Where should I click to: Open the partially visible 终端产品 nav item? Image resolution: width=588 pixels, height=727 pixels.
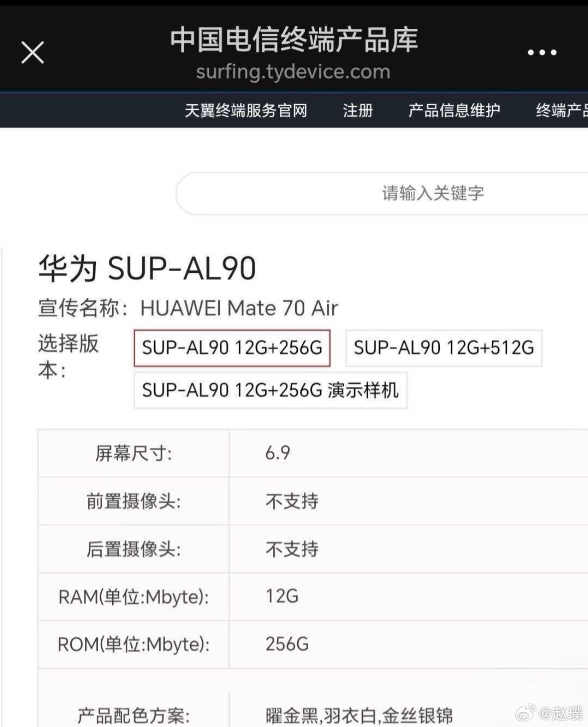562,110
